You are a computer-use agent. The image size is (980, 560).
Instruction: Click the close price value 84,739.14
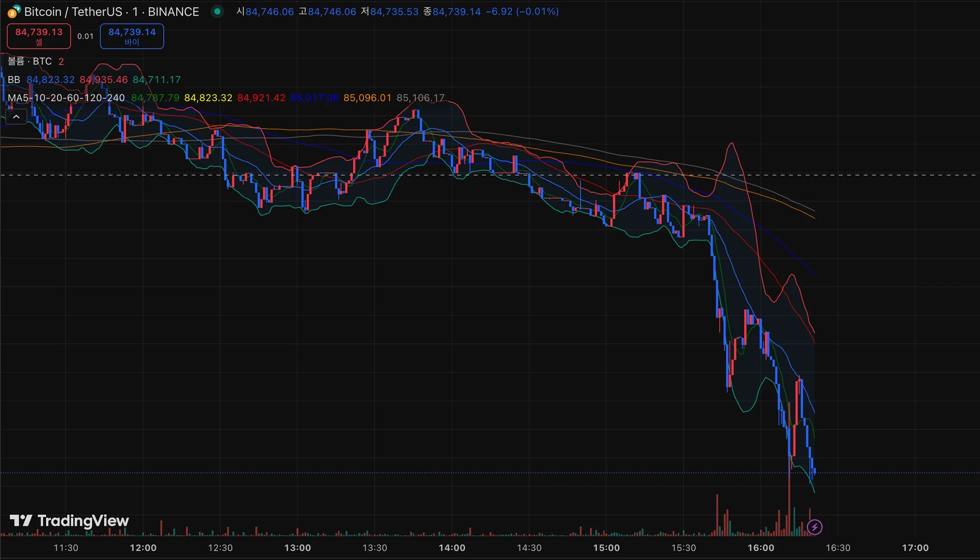[457, 11]
